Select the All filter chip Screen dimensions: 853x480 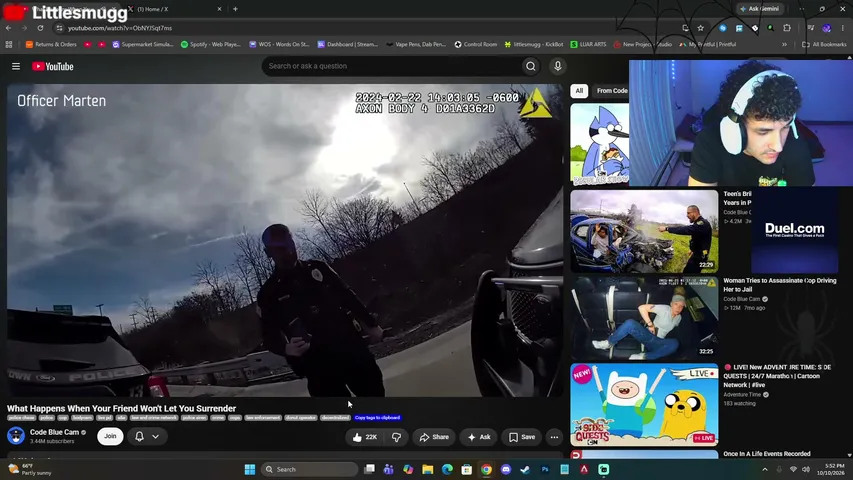click(579, 91)
